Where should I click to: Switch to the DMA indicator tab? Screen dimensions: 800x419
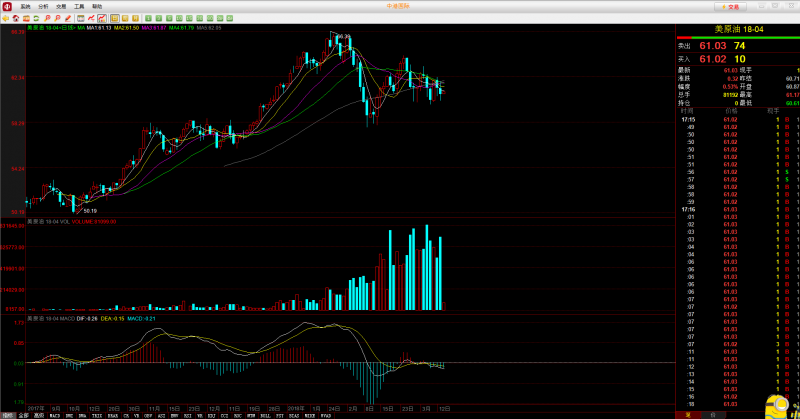point(82,415)
